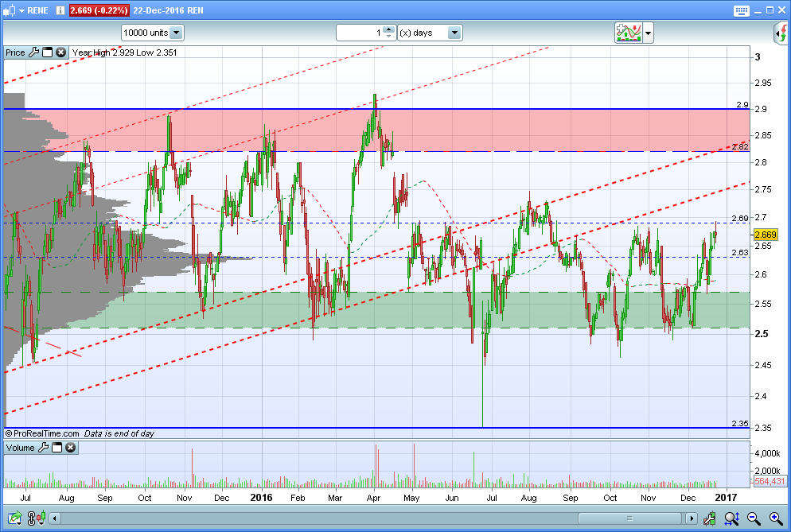Maximize the Price panel window icon

(47, 52)
